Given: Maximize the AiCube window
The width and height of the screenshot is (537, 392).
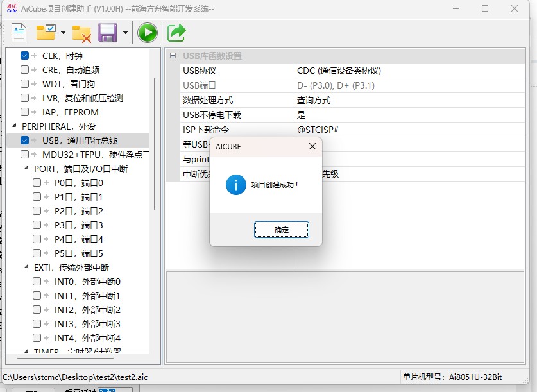Looking at the screenshot, I should [x=485, y=8].
